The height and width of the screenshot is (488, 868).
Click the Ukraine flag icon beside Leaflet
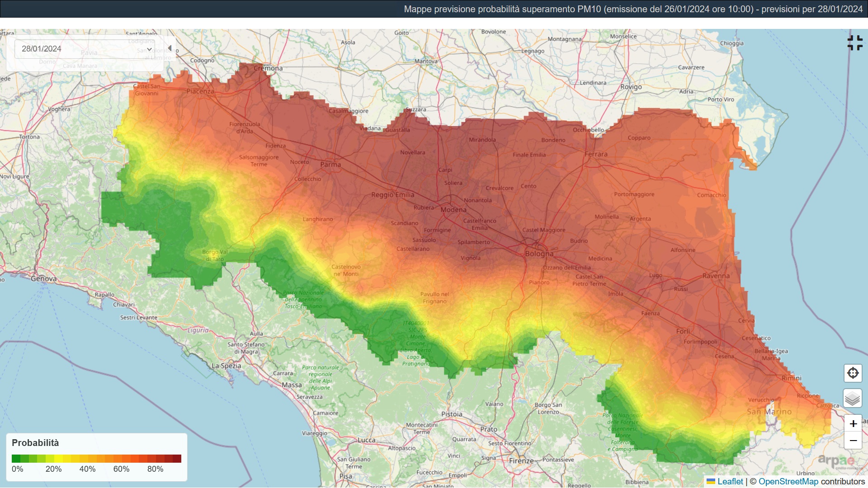pos(711,482)
